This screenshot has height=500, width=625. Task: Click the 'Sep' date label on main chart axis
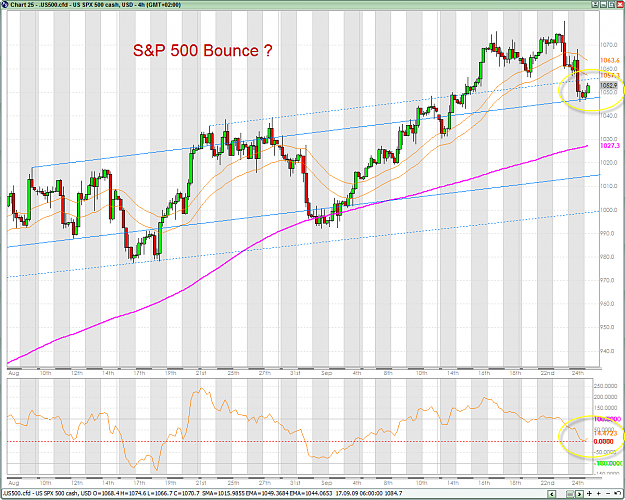point(326,373)
